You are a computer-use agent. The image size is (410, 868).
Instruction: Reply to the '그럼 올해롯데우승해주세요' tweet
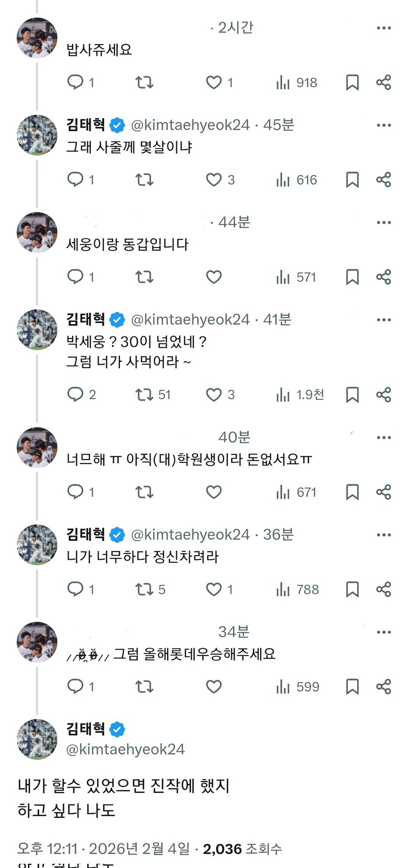click(76, 686)
